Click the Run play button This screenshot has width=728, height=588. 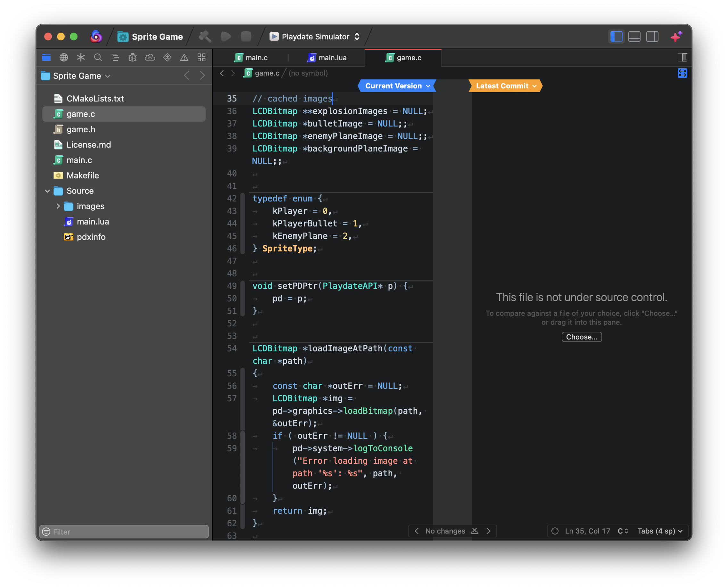[226, 36]
